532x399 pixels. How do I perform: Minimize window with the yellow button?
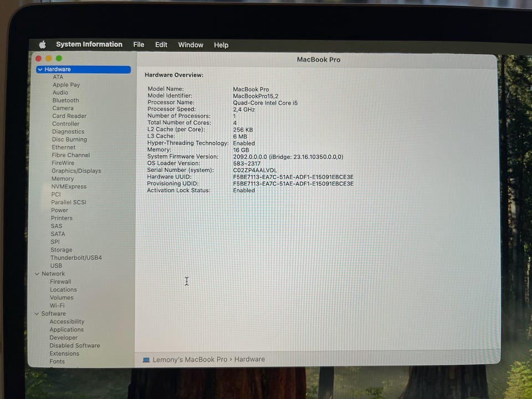pyautogui.click(x=49, y=58)
